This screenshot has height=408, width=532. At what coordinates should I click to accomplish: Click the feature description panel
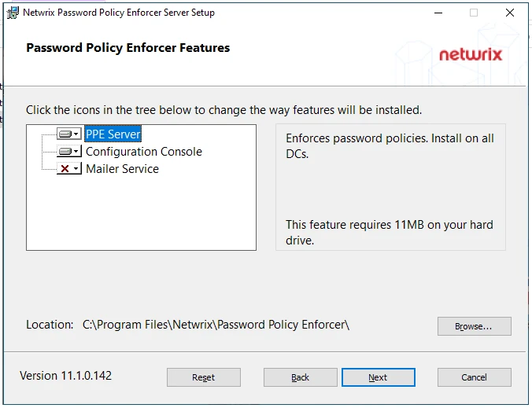390,187
